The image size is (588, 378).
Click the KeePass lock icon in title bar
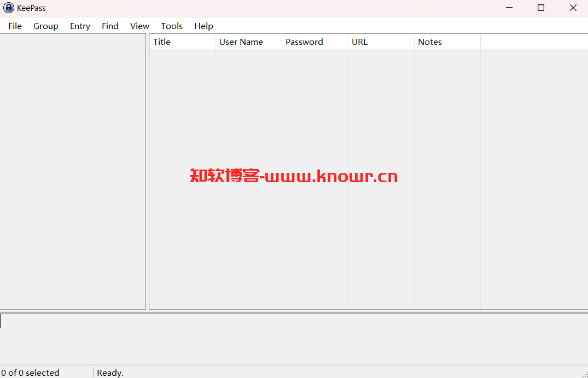(x=8, y=8)
